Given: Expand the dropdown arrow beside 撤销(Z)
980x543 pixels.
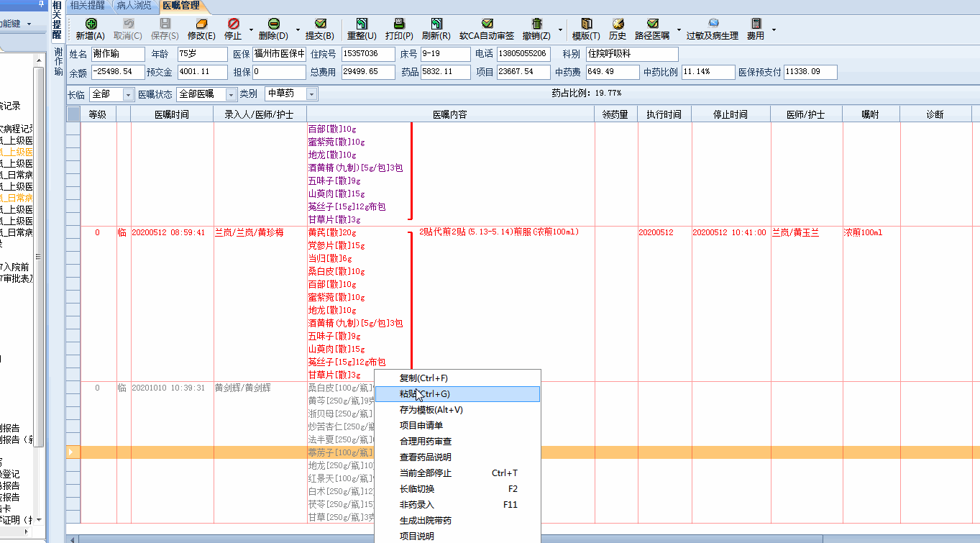Looking at the screenshot, I should (x=560, y=30).
